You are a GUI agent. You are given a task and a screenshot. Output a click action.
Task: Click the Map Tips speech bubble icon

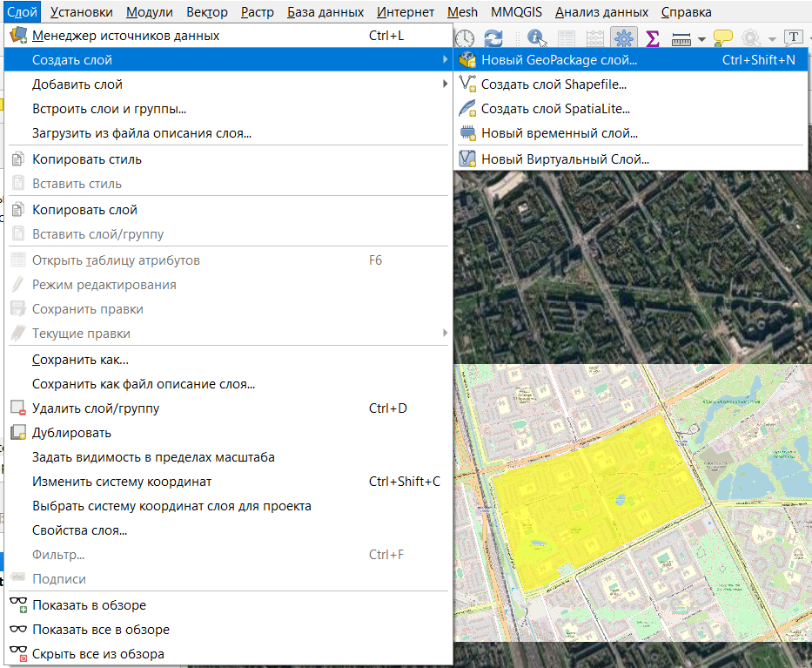722,38
